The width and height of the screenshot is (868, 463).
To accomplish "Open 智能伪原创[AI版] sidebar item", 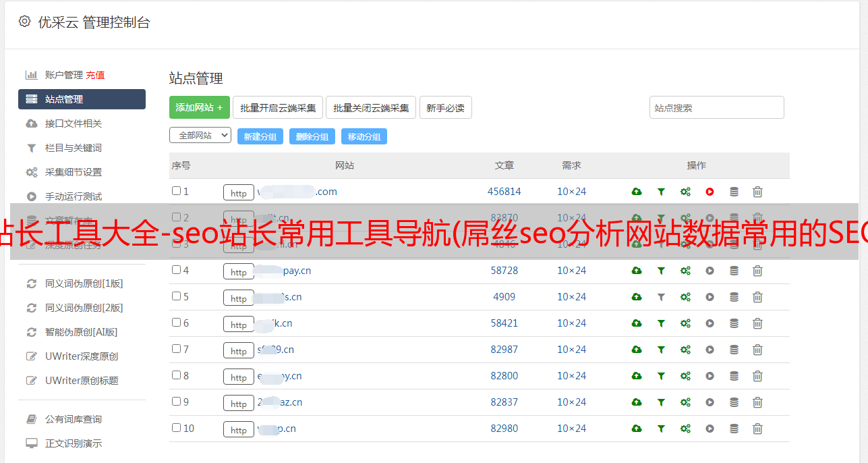I will click(82, 332).
